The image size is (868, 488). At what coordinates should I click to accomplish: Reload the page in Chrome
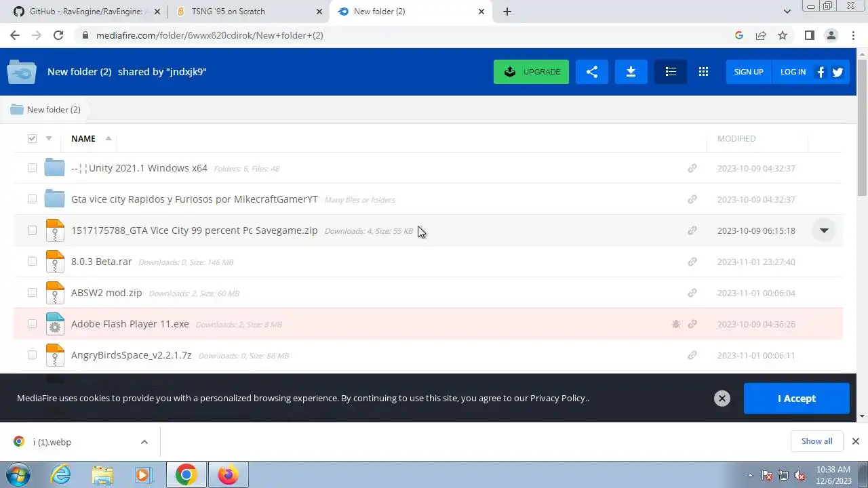click(x=58, y=35)
